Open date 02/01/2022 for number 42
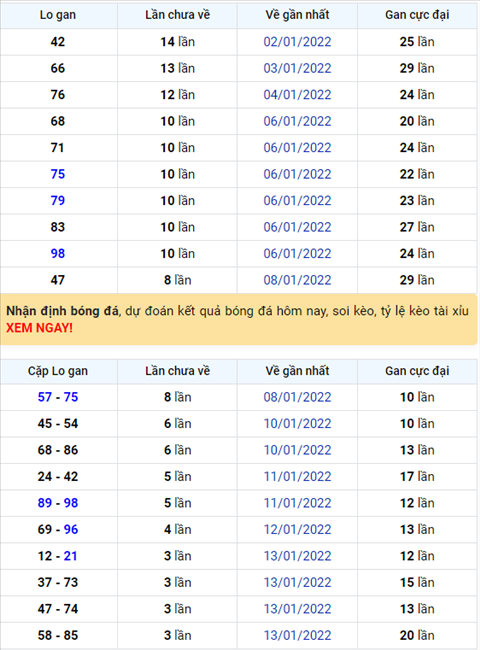This screenshot has width=480, height=650. [297, 42]
